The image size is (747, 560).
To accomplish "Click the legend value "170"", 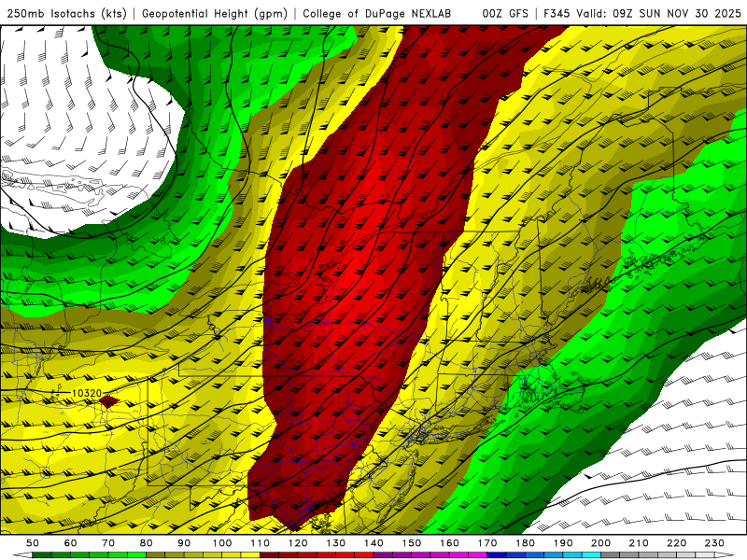I will coord(487,543).
